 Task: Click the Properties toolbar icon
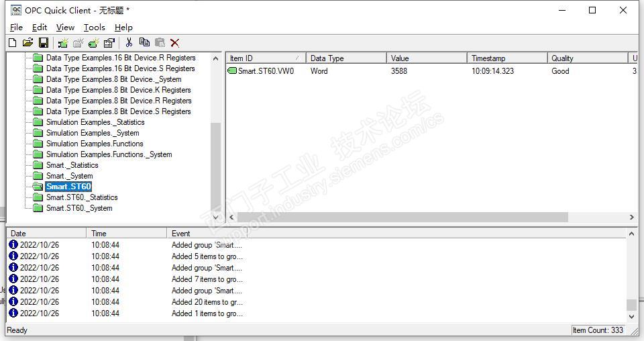(x=109, y=43)
